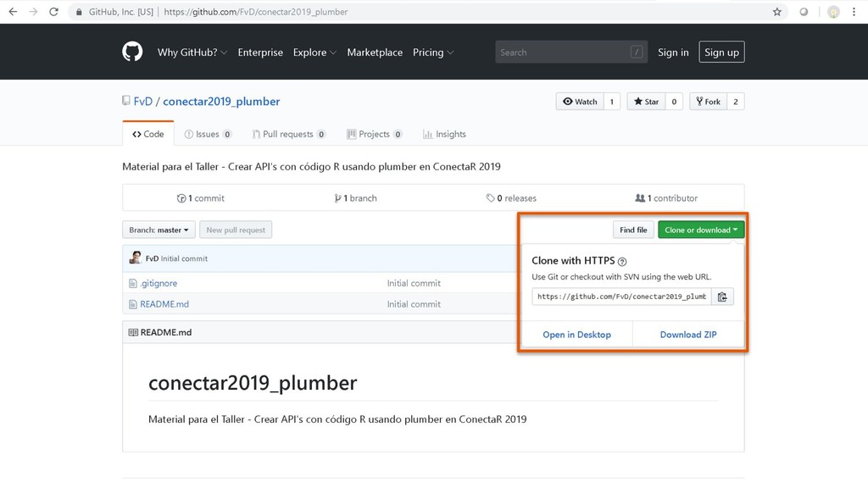Image resolution: width=868 pixels, height=488 pixels.
Task: Open the Pull requests tab
Action: (288, 134)
